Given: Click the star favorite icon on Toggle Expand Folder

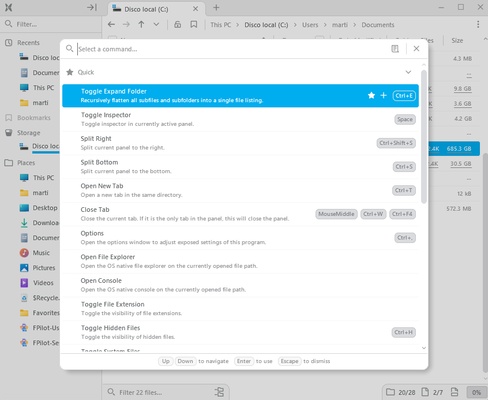Looking at the screenshot, I should [371, 96].
